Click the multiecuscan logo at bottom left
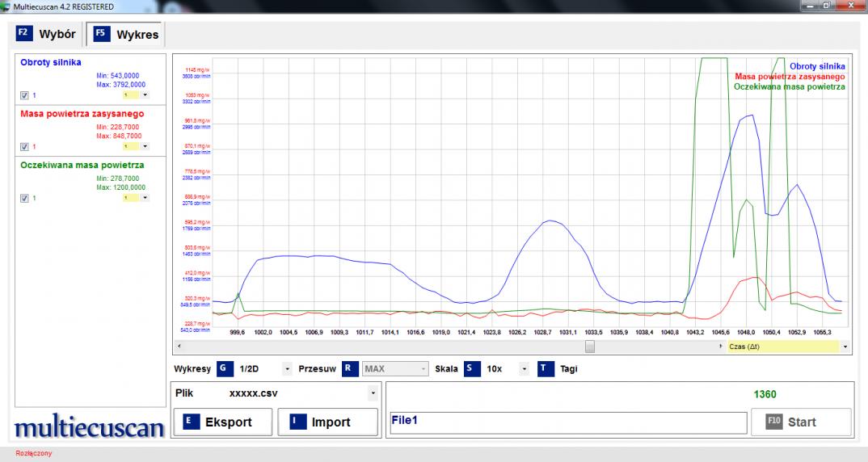The image size is (868, 462). (x=89, y=427)
